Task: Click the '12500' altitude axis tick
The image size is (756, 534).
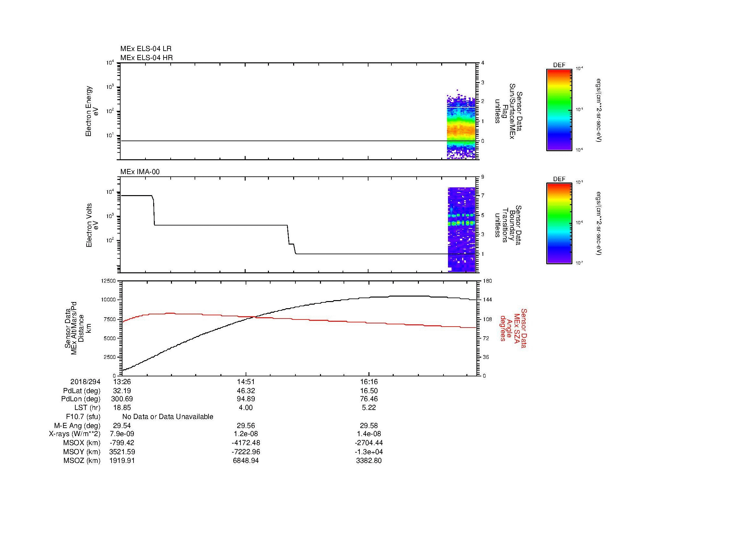Action: 108,281
